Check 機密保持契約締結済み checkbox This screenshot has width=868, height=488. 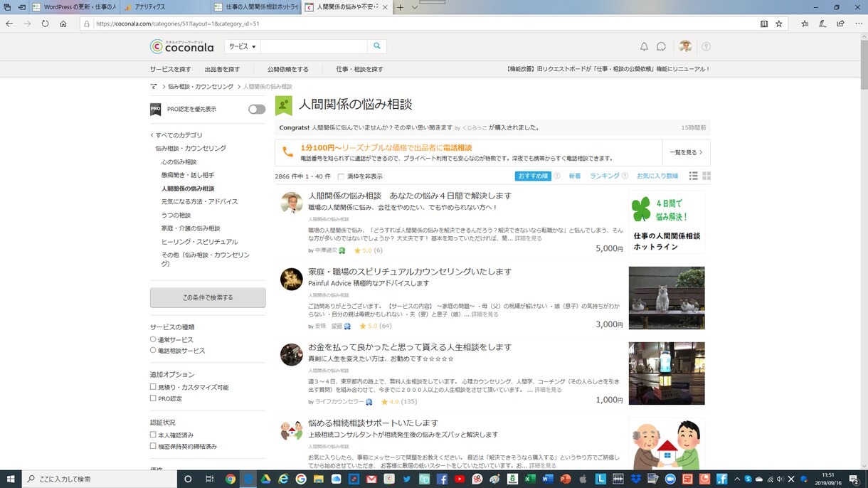coord(153,446)
